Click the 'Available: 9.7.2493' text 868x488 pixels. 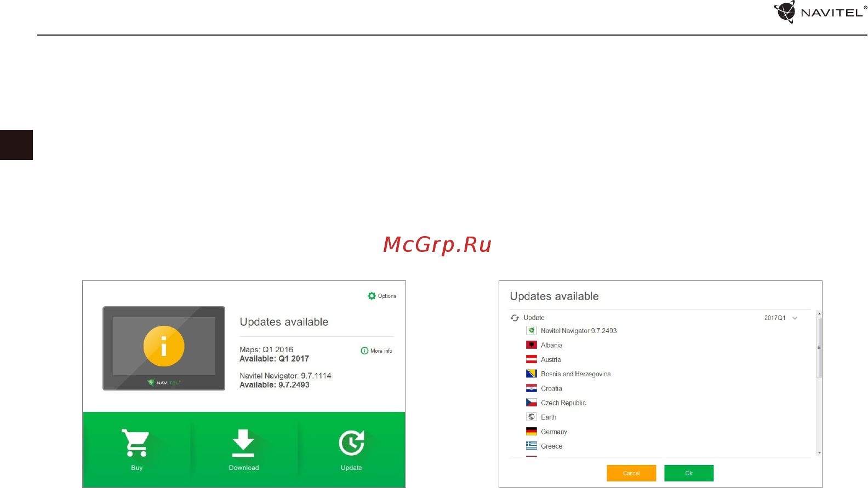(x=275, y=385)
